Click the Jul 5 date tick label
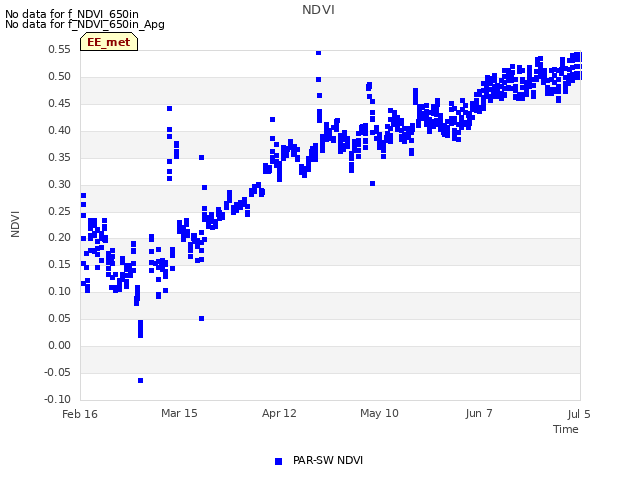 (579, 414)
